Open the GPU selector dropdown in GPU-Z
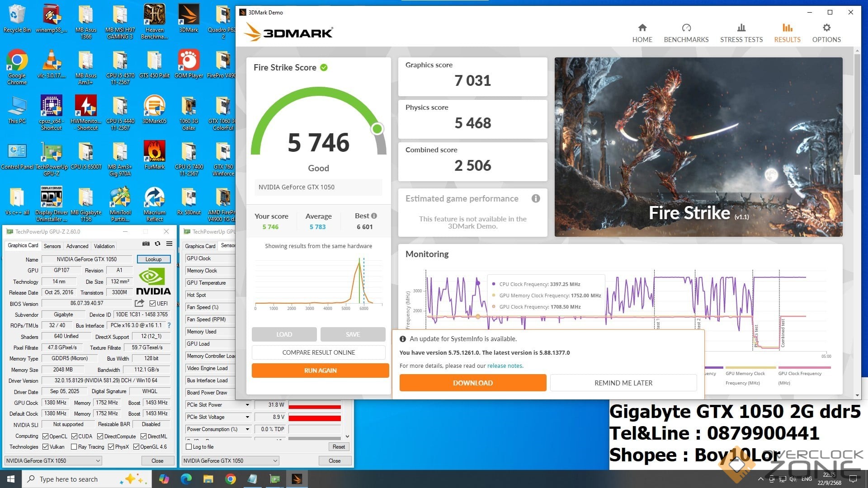The height and width of the screenshot is (488, 868). [x=53, y=461]
